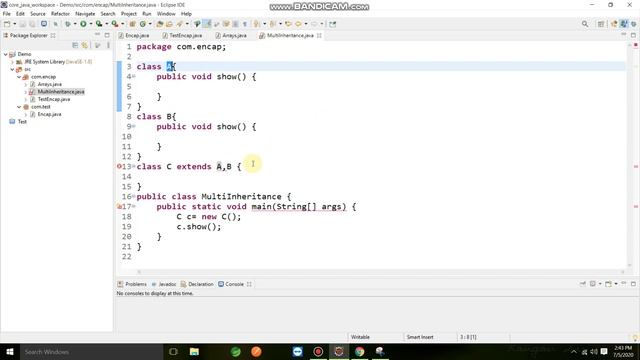Viewport: 640px width, 360px height.
Task: Click the Run with Coverage toolbar icon
Action: click(99, 24)
